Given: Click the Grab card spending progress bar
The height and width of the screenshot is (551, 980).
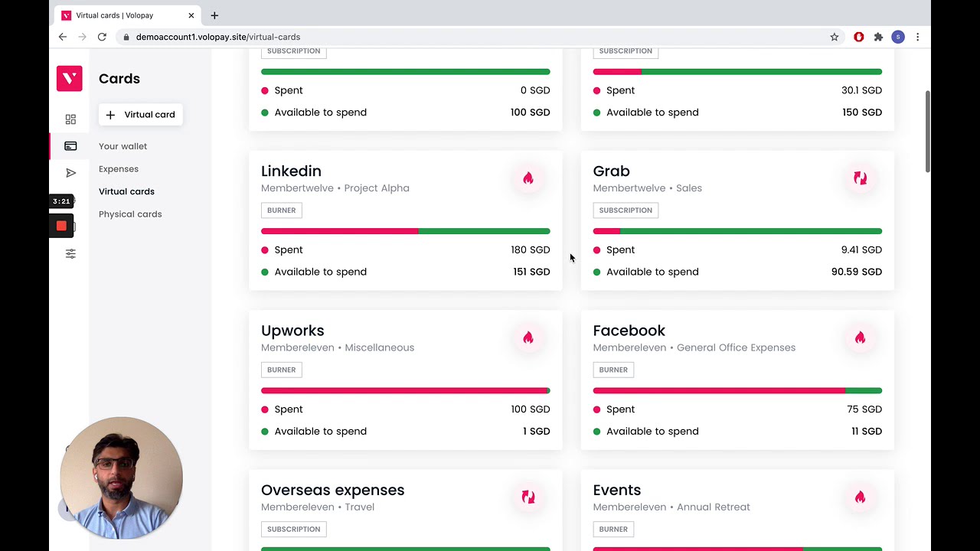Looking at the screenshot, I should tap(737, 231).
